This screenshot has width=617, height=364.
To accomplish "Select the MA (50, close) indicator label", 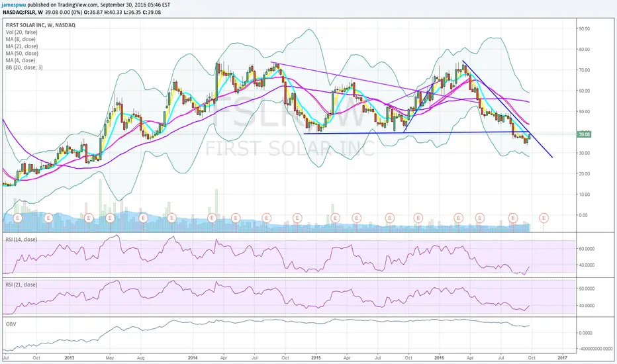I will pos(22,54).
